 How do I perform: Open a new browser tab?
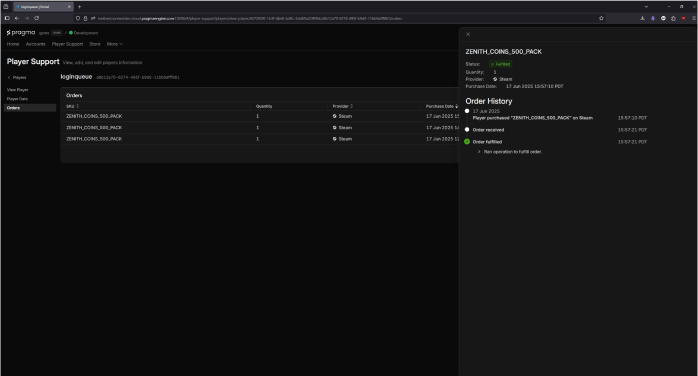coord(80,7)
